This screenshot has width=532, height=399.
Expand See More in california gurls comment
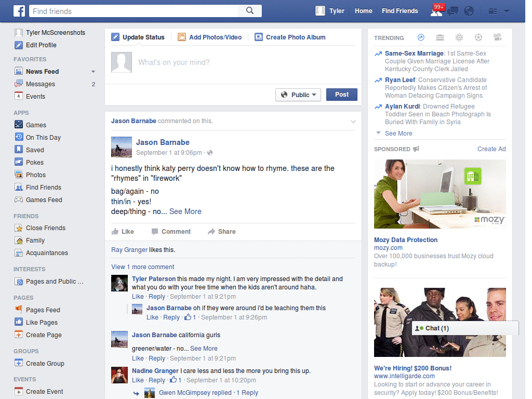[x=204, y=349]
